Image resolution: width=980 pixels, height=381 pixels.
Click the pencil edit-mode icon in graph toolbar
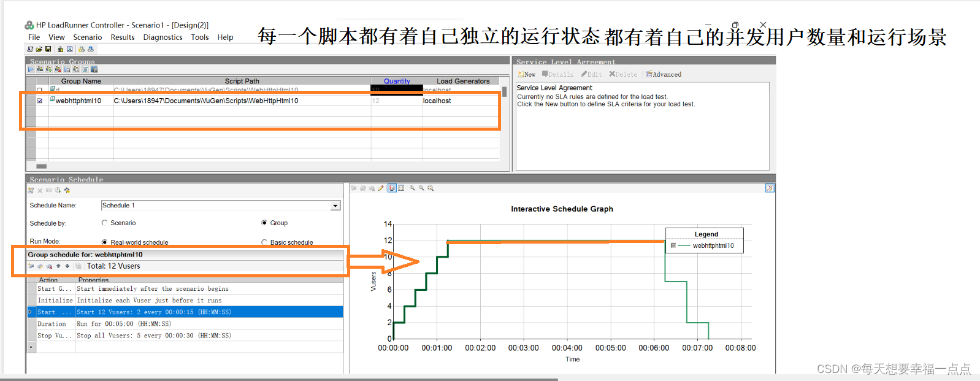tap(381, 188)
